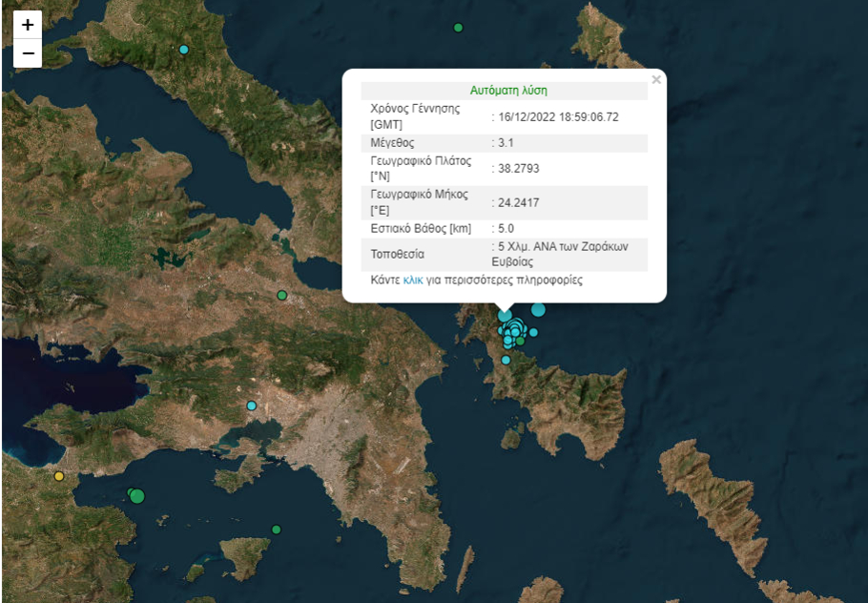Open the κλικ link for more information
Image resolution: width=868 pixels, height=603 pixels.
[413, 281]
